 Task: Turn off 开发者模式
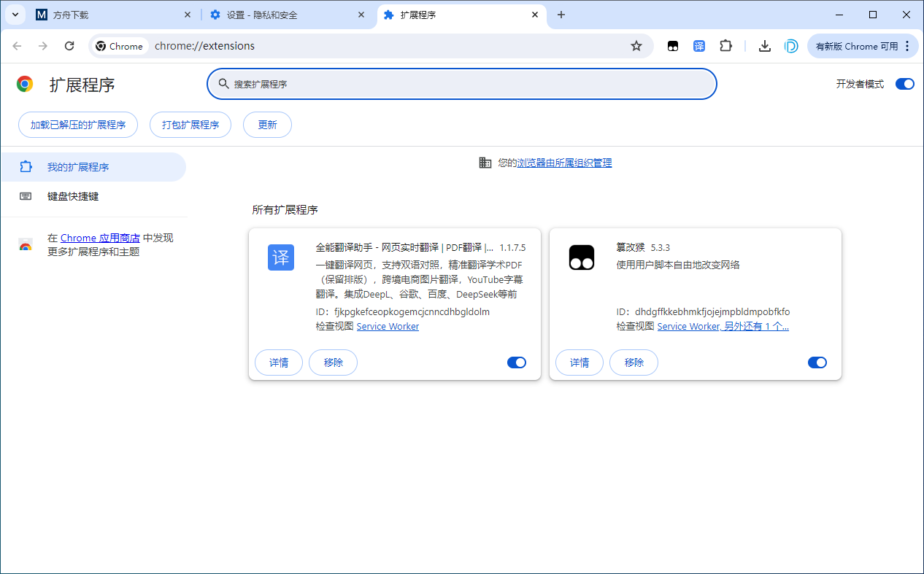click(x=904, y=84)
